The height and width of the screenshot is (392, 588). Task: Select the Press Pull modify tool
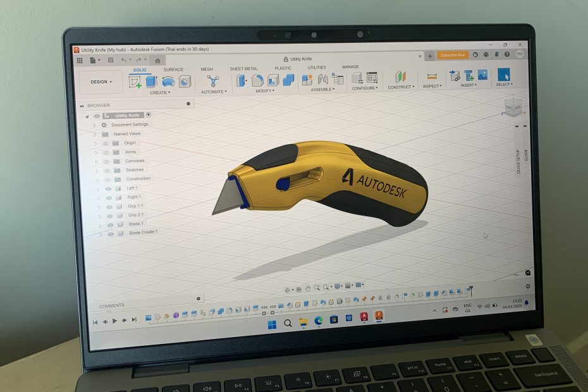(x=242, y=80)
